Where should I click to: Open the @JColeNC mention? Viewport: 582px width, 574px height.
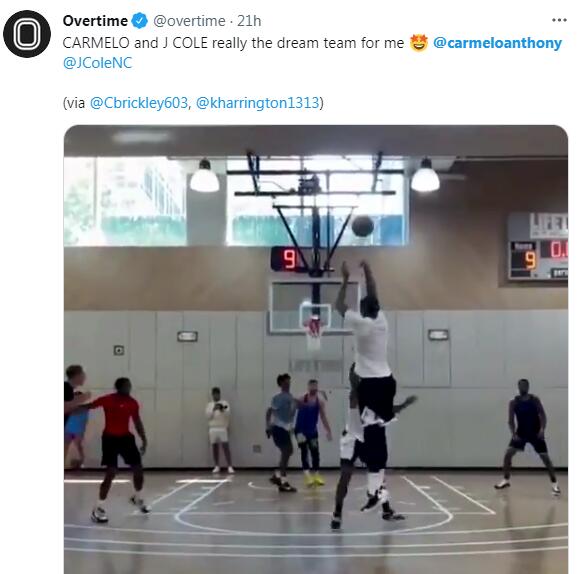pos(98,63)
